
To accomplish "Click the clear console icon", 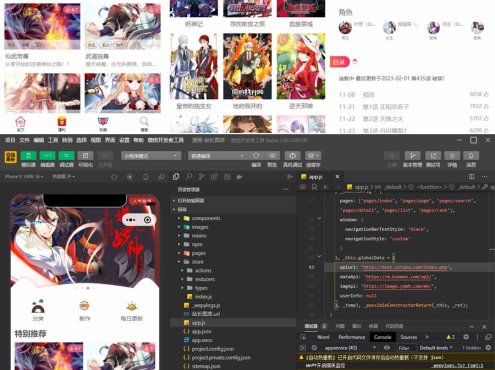I will 314,348.
